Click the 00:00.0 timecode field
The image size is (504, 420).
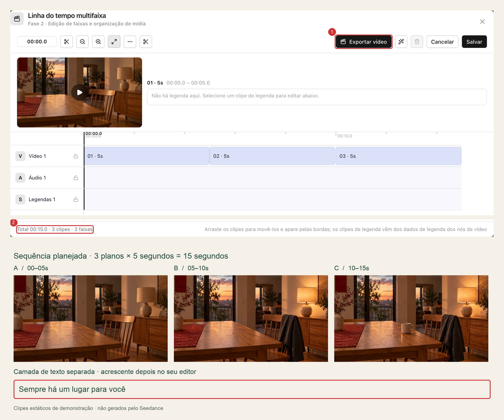pos(37,42)
